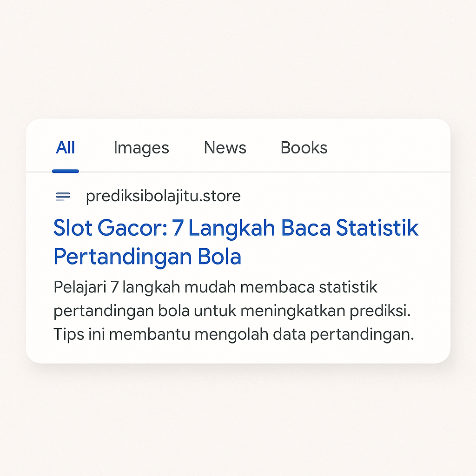Viewport: 476px width, 476px height.
Task: Click blank background above the result card
Action: tap(238, 60)
